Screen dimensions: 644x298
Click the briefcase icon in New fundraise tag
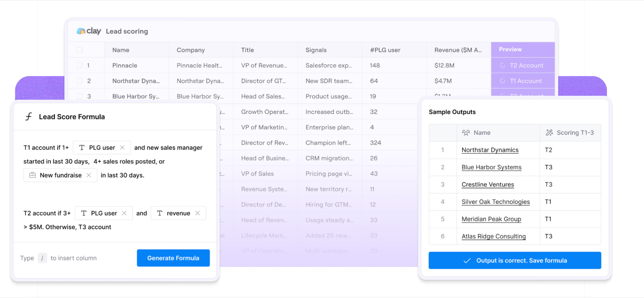point(33,175)
